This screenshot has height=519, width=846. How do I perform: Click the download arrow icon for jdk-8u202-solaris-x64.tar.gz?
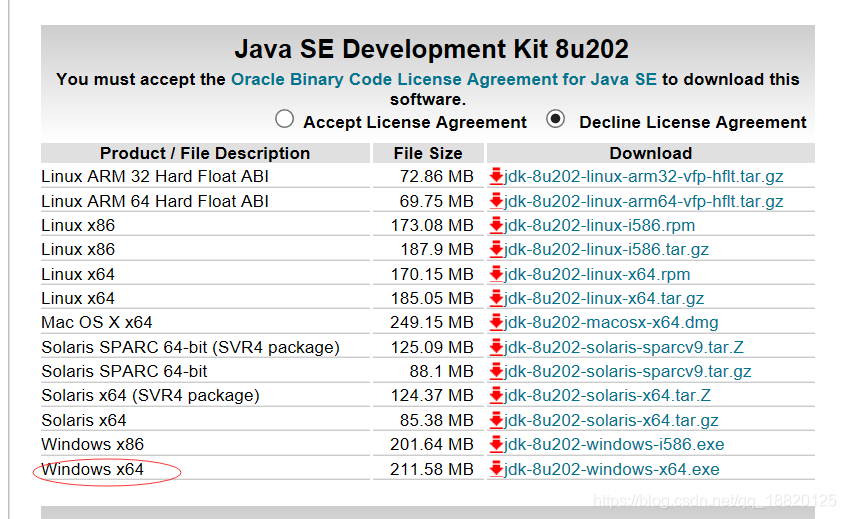(x=496, y=420)
